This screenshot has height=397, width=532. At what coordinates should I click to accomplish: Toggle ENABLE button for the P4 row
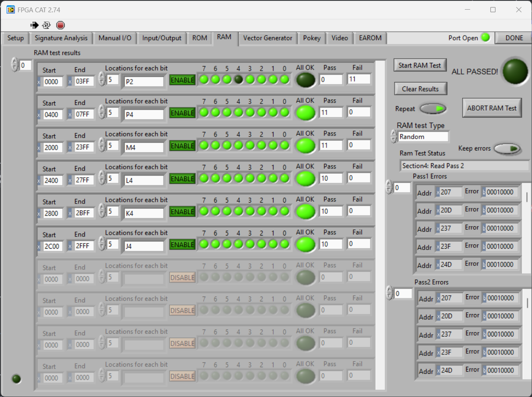(182, 113)
